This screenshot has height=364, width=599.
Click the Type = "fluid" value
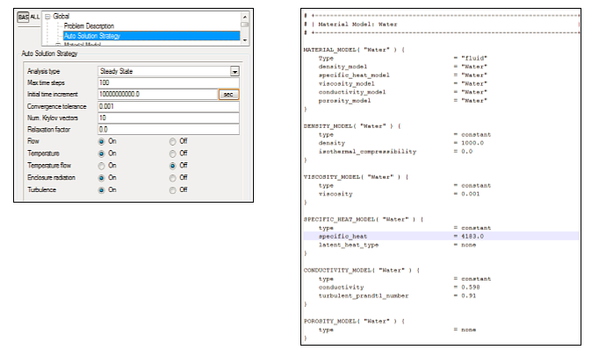474,58
